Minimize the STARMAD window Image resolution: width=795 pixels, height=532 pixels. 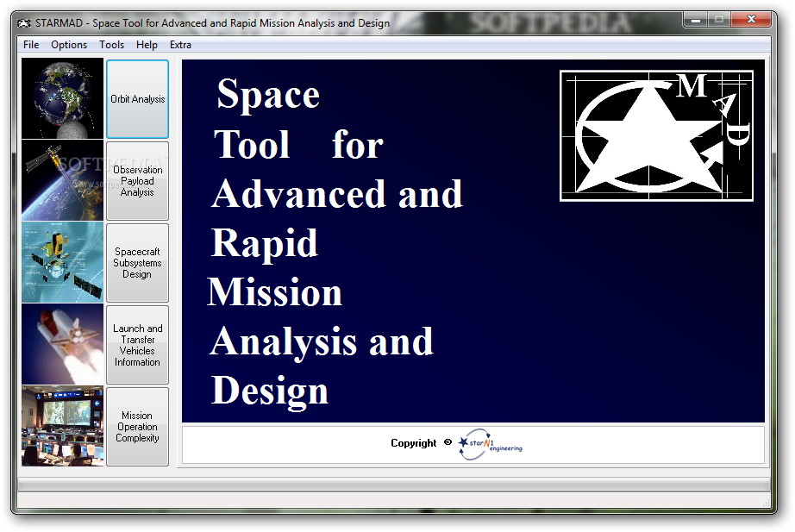click(x=696, y=20)
